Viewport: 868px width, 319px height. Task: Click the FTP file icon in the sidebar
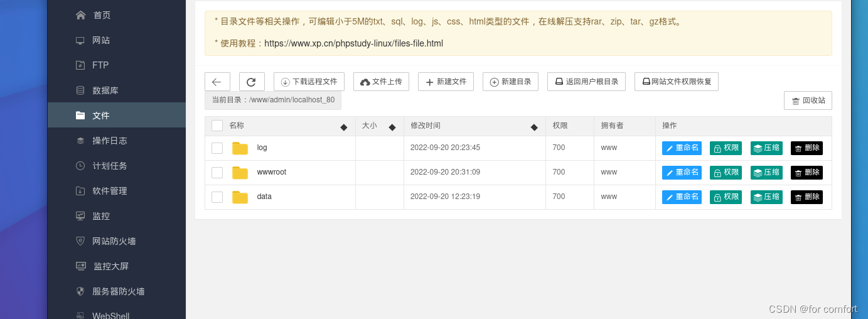(80, 65)
